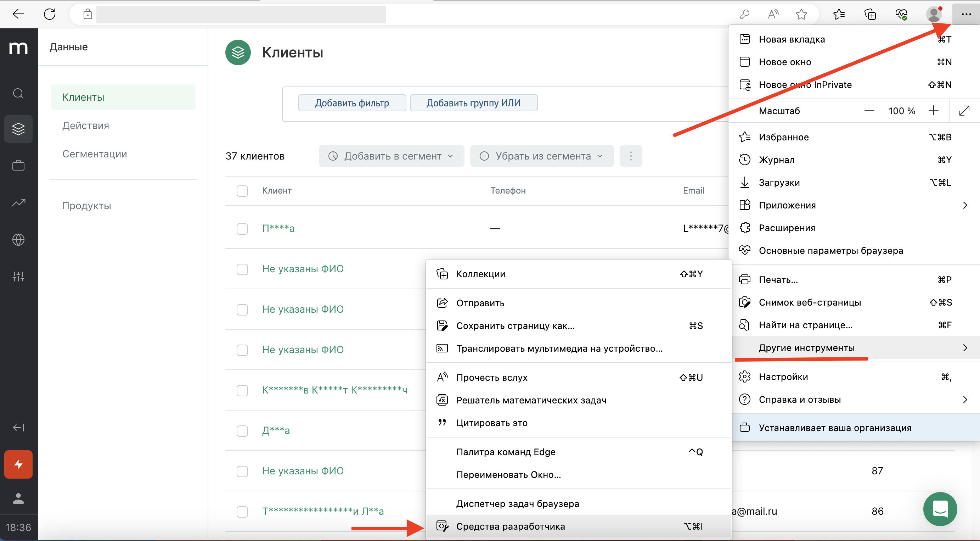
Task: Click the 'Клиент' column header
Action: tap(277, 191)
